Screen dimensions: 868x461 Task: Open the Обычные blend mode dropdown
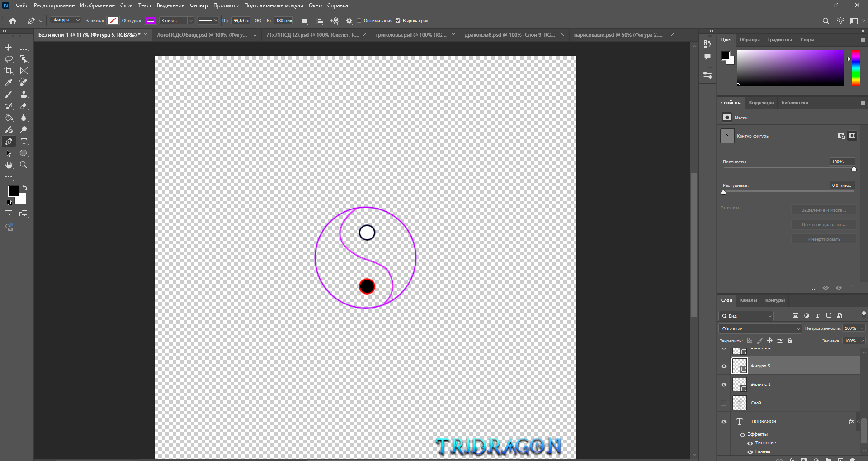[x=760, y=328]
